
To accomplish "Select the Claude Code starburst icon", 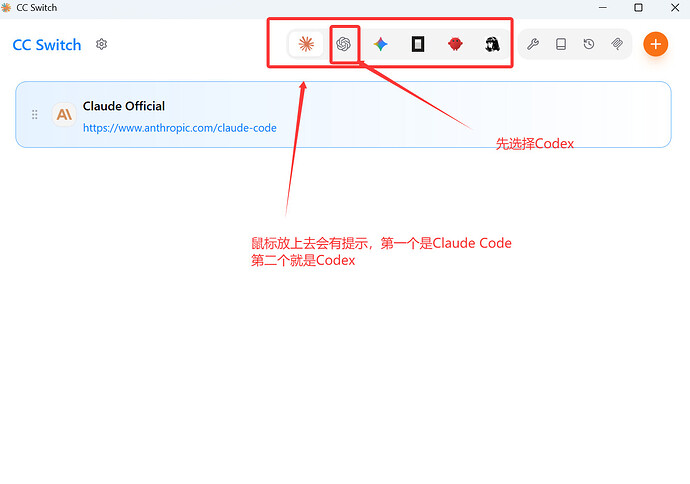I will pos(306,44).
